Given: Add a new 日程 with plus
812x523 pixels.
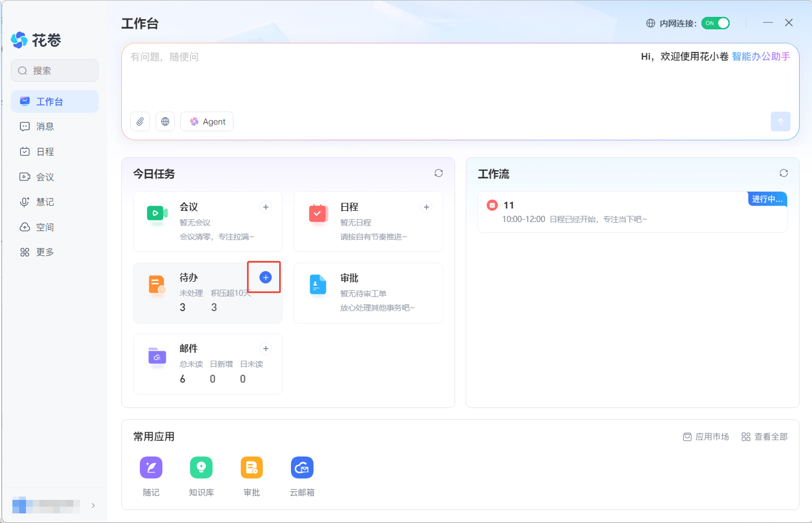Looking at the screenshot, I should pyautogui.click(x=426, y=207).
